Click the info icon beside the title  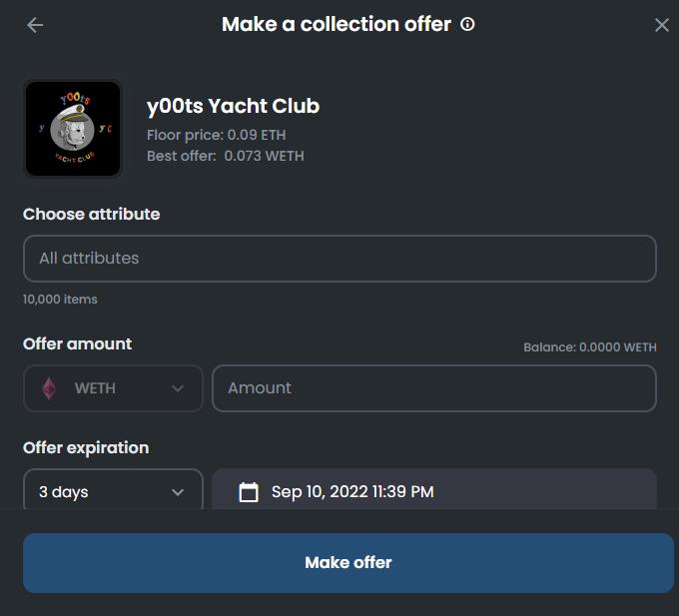coord(467,24)
